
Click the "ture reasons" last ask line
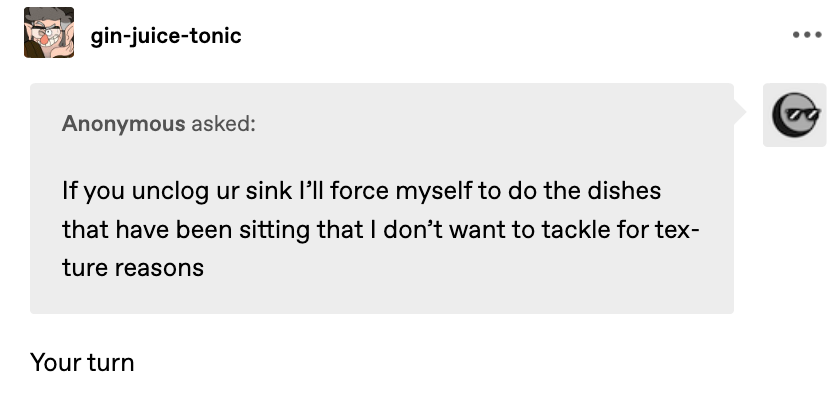(133, 268)
